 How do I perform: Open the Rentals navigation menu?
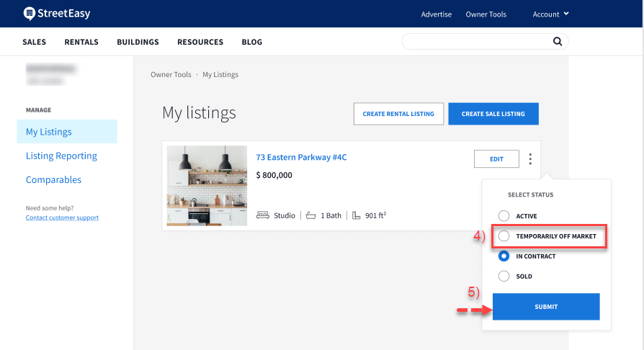coord(81,42)
